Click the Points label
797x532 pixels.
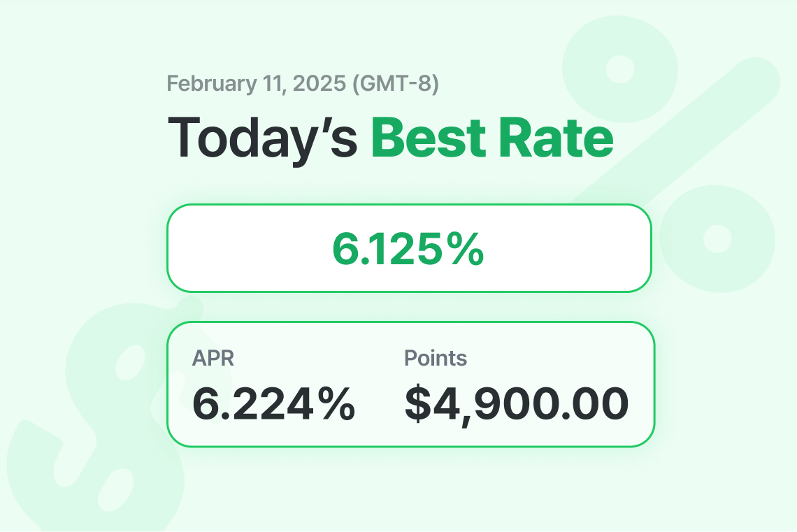pos(436,359)
